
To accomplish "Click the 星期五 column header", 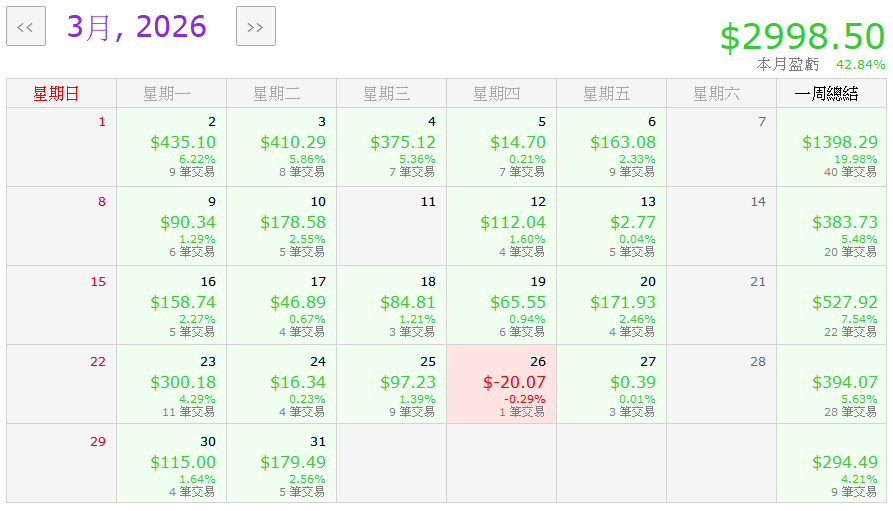I will pyautogui.click(x=611, y=93).
